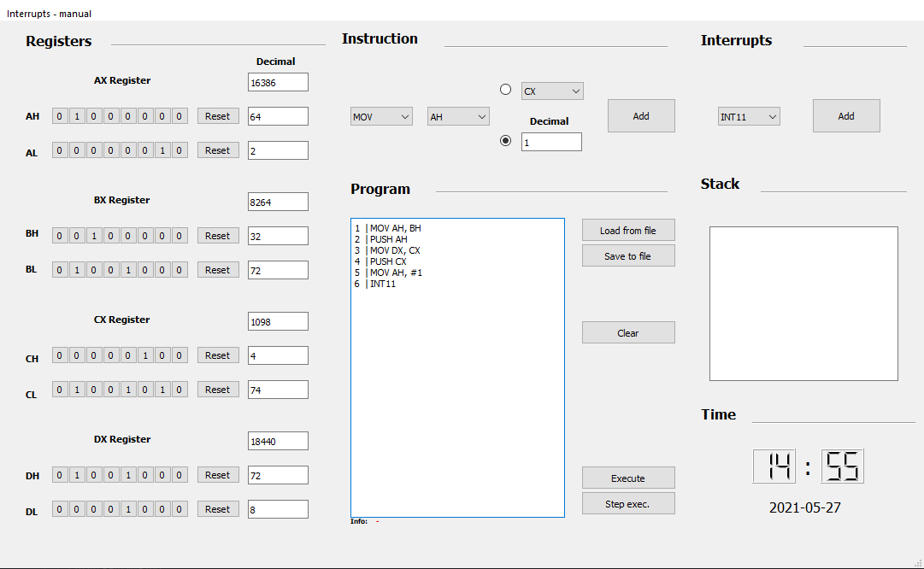This screenshot has width=924, height=569.
Task: Toggle the second bit of AH register
Action: point(76,115)
